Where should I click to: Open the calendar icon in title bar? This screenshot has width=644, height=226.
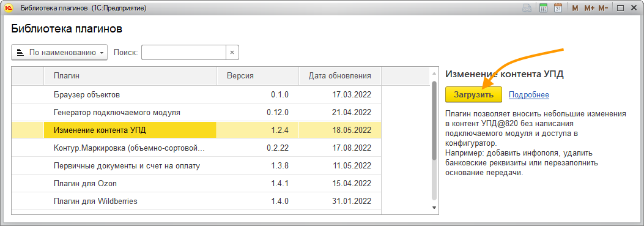558,8
